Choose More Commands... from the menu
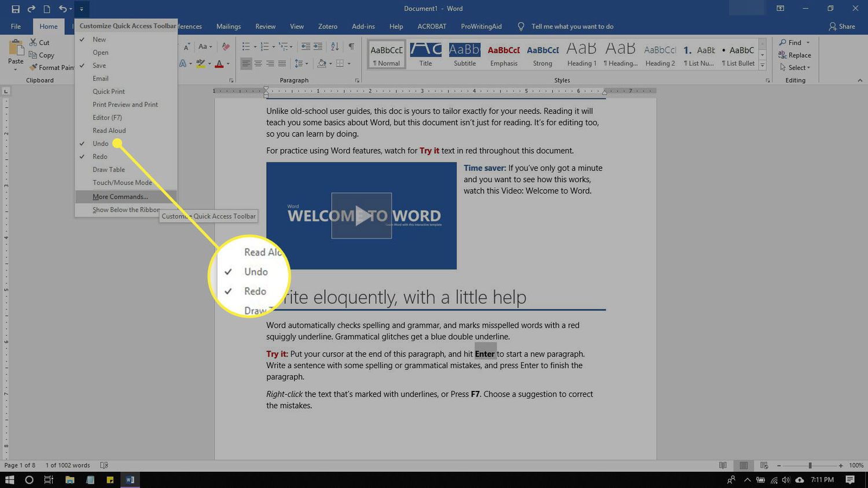868x488 pixels. coord(126,197)
